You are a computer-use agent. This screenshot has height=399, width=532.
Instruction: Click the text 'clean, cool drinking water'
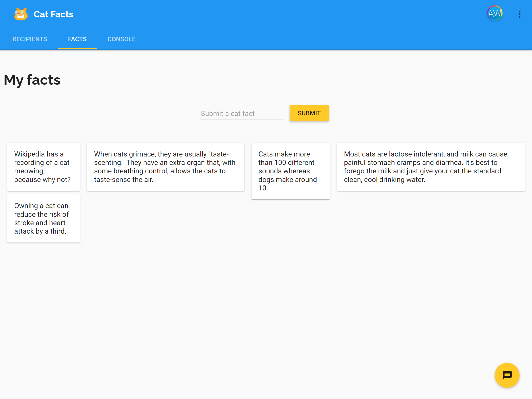[384, 180]
